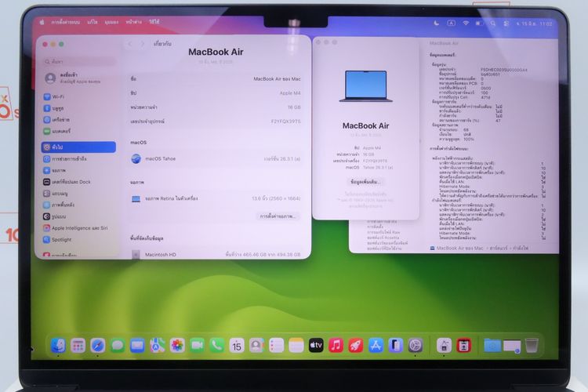Open Finder from the Dock
This screenshot has height=392, width=588.
coord(58,346)
